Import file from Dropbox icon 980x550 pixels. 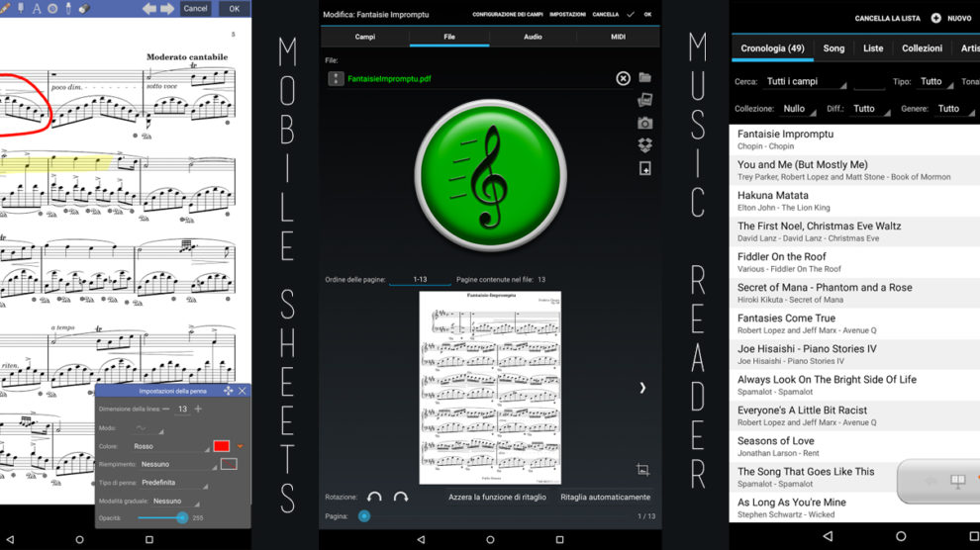click(x=645, y=145)
